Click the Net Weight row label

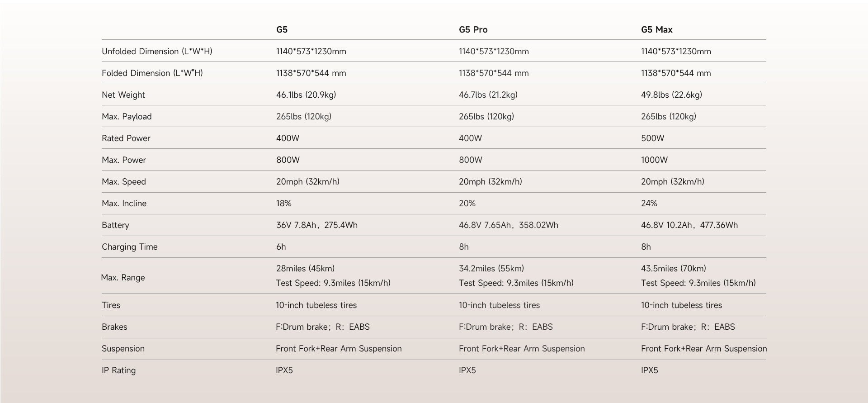point(123,95)
